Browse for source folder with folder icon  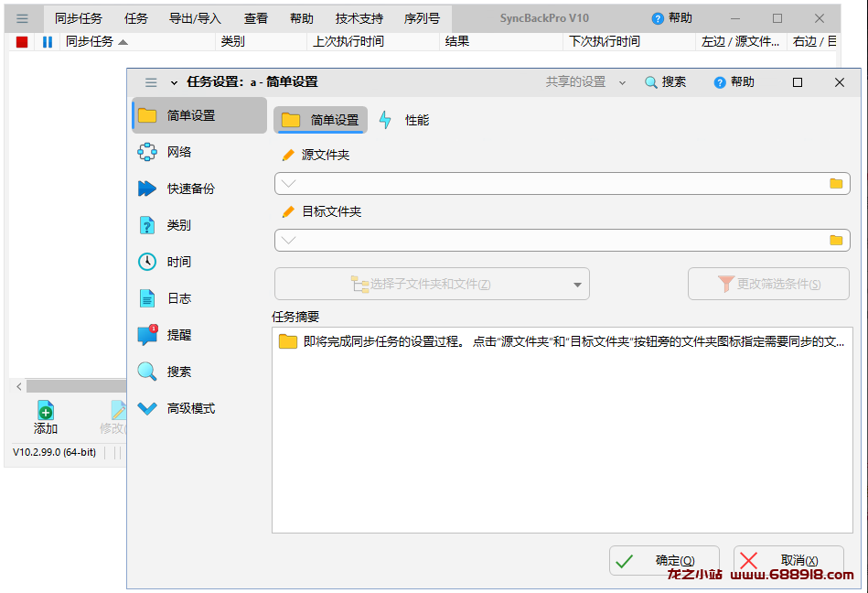click(x=836, y=183)
